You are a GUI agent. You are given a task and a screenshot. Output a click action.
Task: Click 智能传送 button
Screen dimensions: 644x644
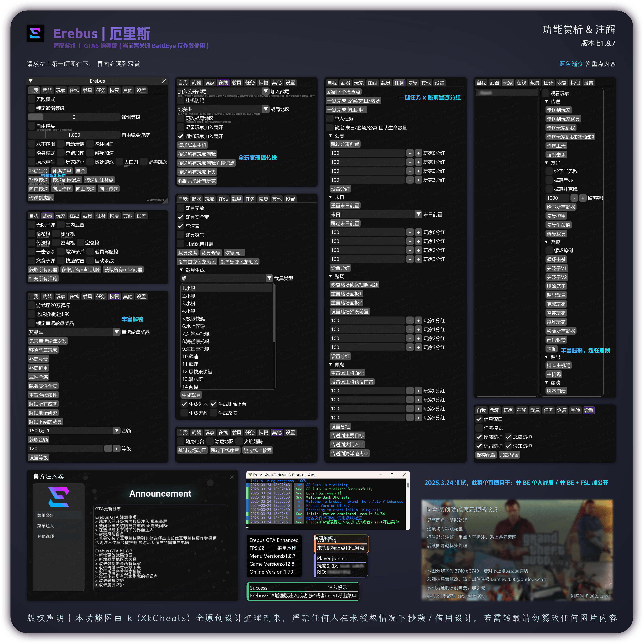38,180
